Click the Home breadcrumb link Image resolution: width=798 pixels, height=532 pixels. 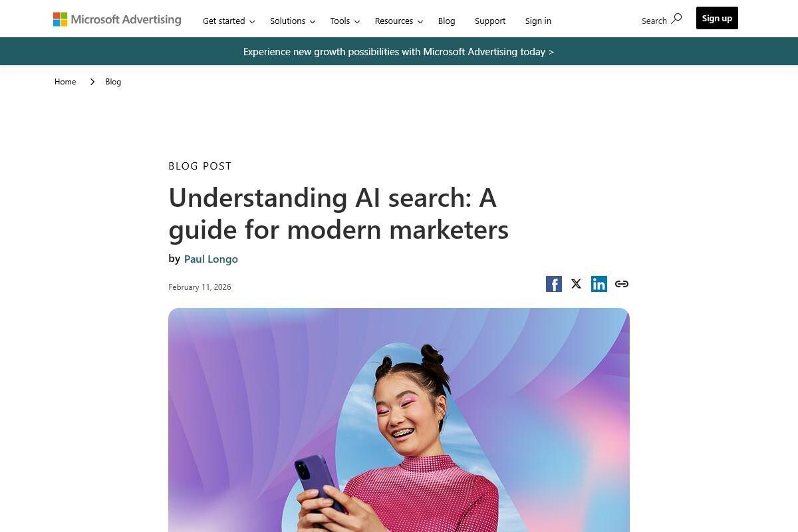tap(65, 82)
